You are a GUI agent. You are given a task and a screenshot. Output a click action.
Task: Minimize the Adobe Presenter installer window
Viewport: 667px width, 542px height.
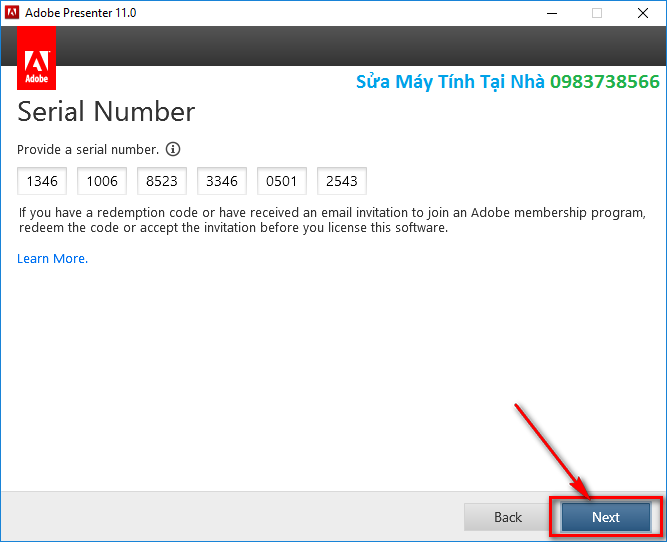(552, 13)
